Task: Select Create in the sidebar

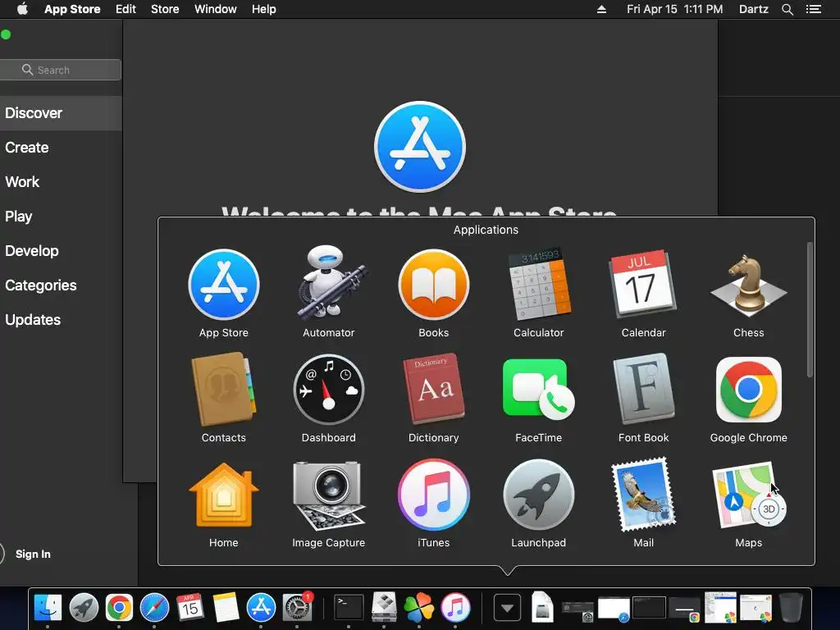Action: pyautogui.click(x=61, y=148)
